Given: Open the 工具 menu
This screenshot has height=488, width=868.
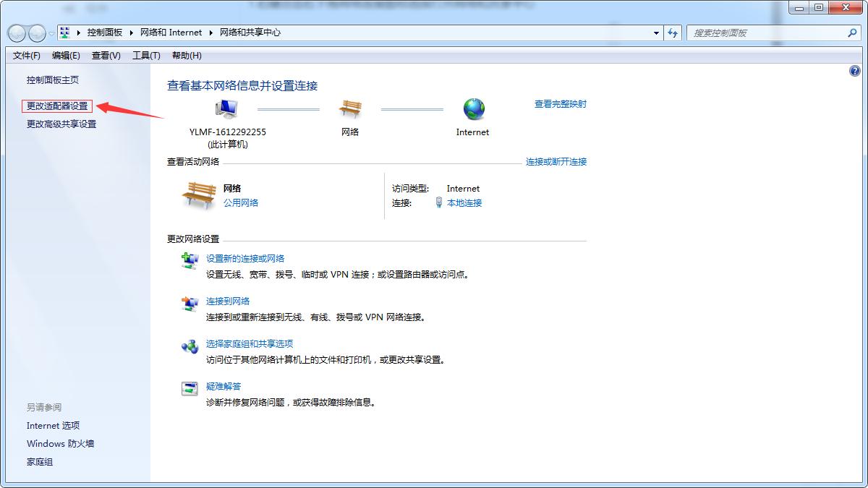Looking at the screenshot, I should (x=145, y=56).
